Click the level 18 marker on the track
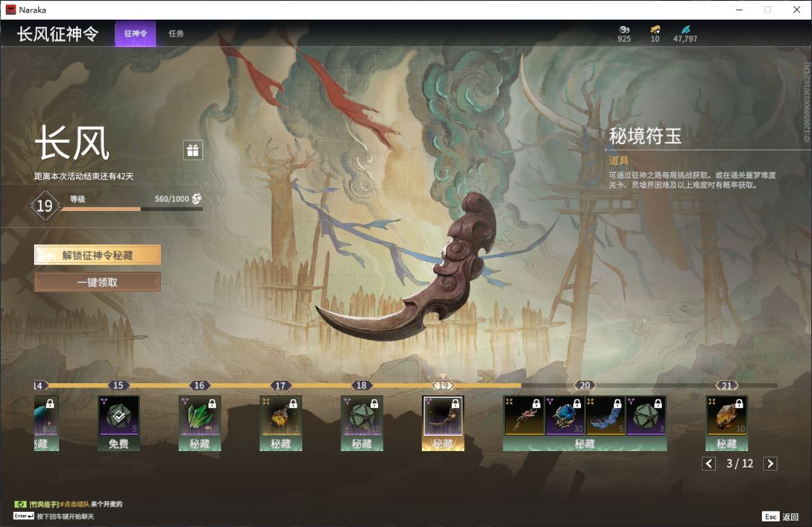Screen dimensions: 812x527 [362, 385]
